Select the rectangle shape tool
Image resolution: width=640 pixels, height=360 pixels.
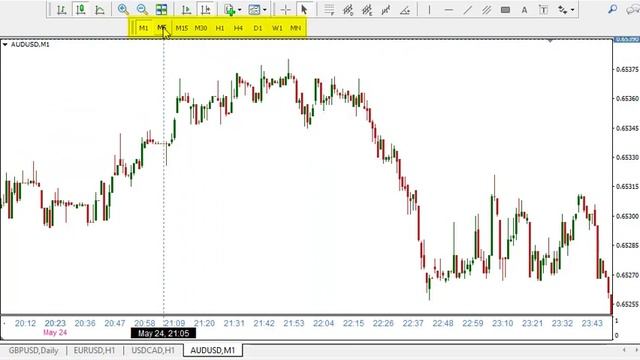[505, 9]
